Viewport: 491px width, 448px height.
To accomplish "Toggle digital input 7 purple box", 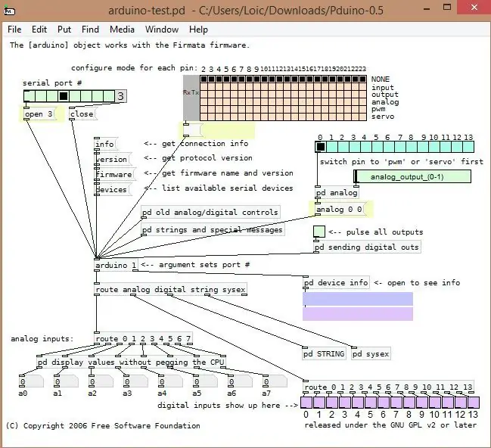I will (x=396, y=403).
